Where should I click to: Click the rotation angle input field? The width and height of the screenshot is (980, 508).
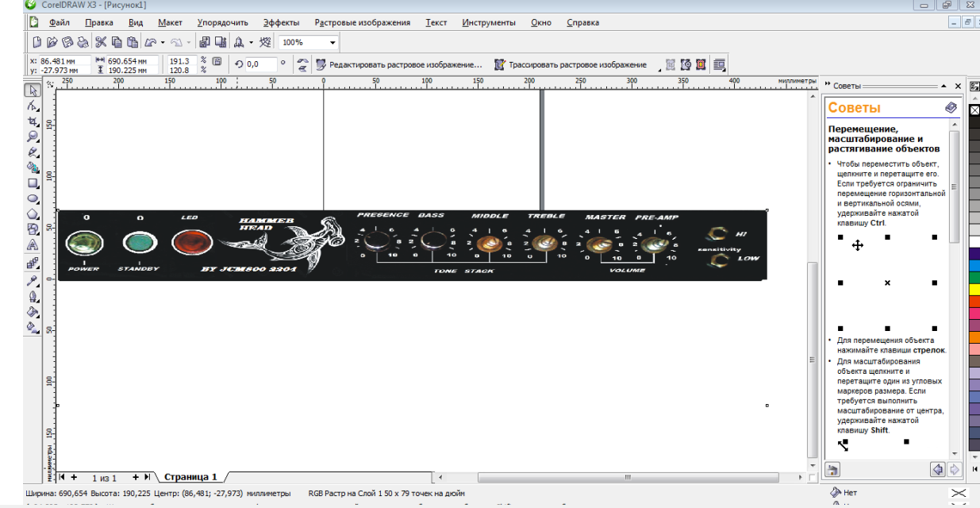pyautogui.click(x=261, y=64)
